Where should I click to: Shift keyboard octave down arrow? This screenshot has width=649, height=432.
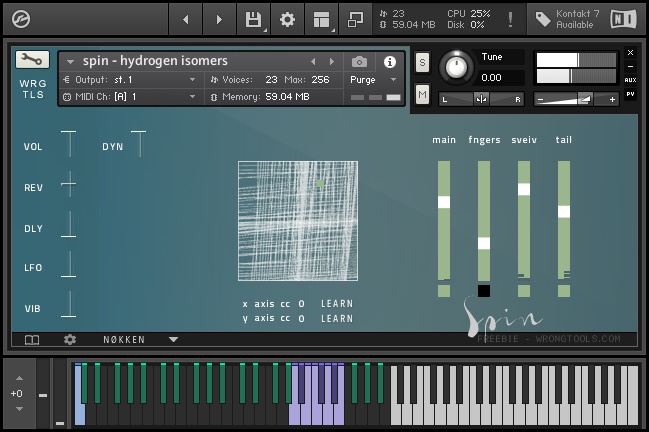coord(19,409)
